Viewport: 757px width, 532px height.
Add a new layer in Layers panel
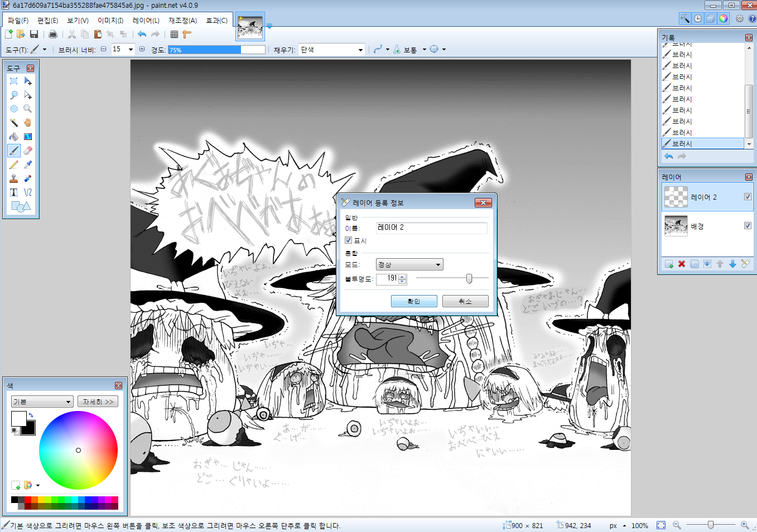pyautogui.click(x=669, y=264)
